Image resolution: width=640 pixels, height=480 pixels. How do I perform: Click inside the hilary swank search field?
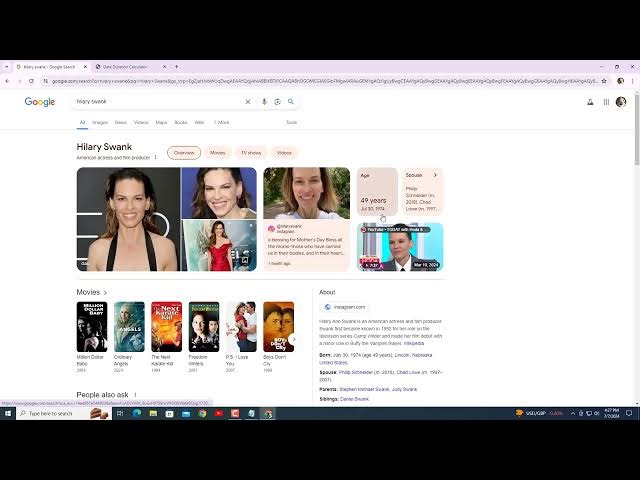point(157,102)
